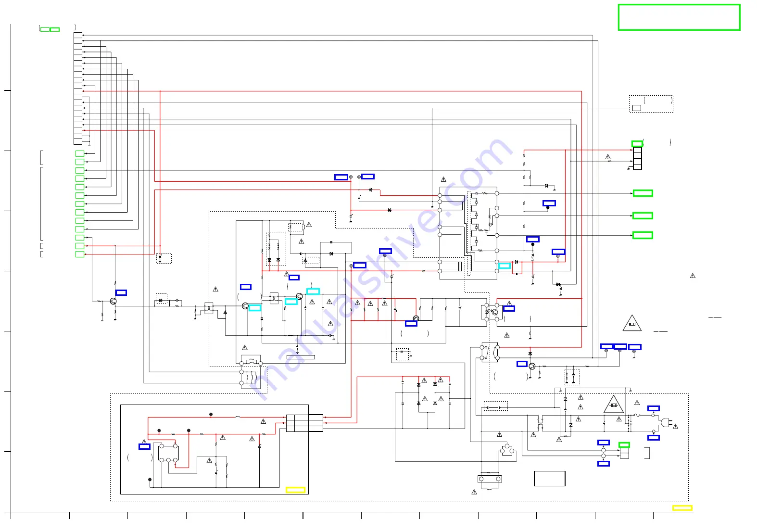Click the AC power plug symbol

(666, 423)
